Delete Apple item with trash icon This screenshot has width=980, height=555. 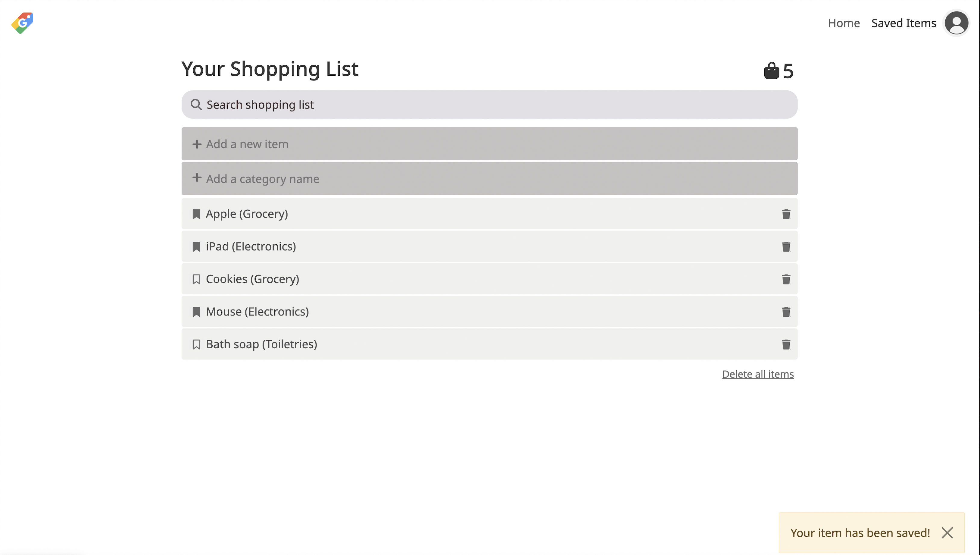point(786,214)
